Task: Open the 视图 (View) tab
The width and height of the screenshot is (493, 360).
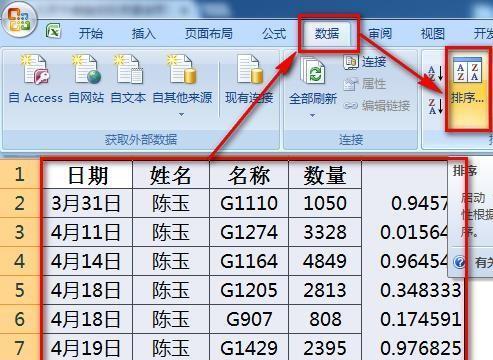Action: 433,33
